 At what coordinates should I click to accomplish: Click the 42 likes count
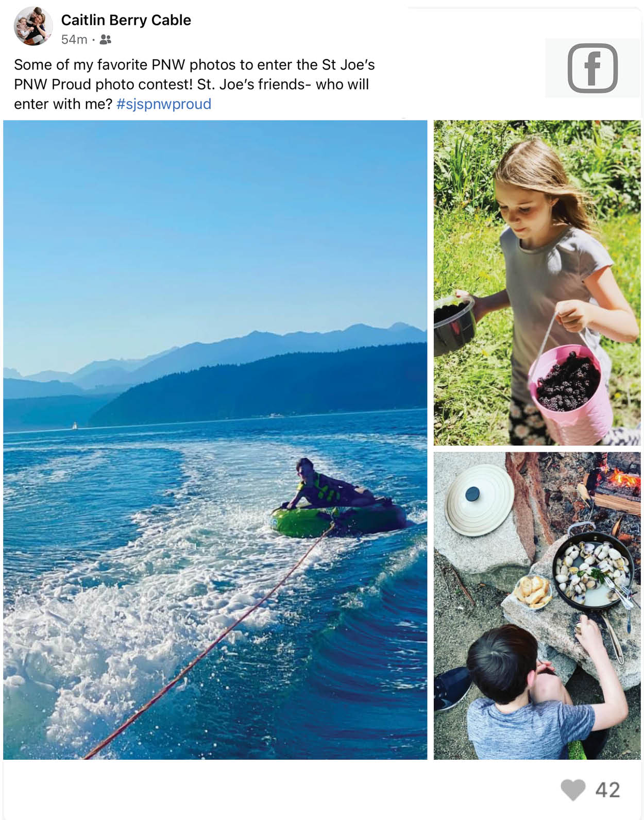(x=608, y=790)
